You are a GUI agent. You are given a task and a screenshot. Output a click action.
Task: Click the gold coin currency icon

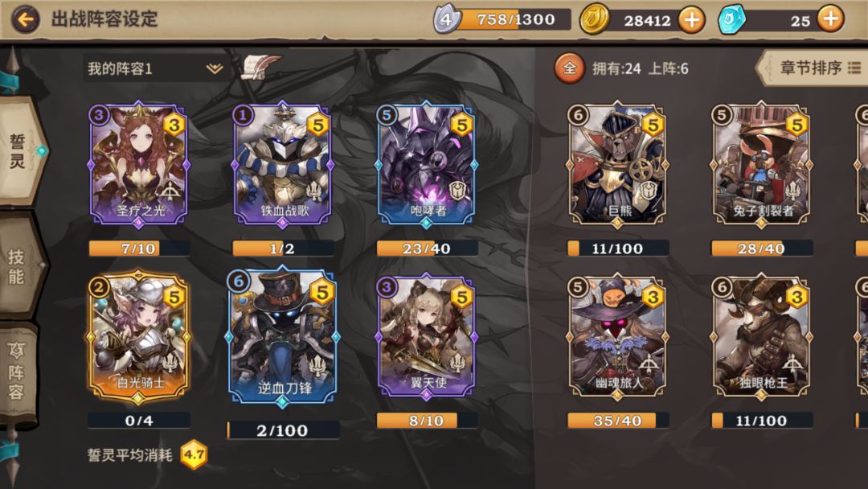(x=594, y=18)
